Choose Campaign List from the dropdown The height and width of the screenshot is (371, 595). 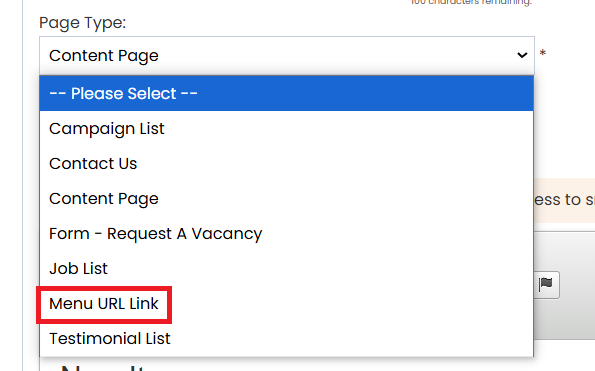click(x=286, y=129)
